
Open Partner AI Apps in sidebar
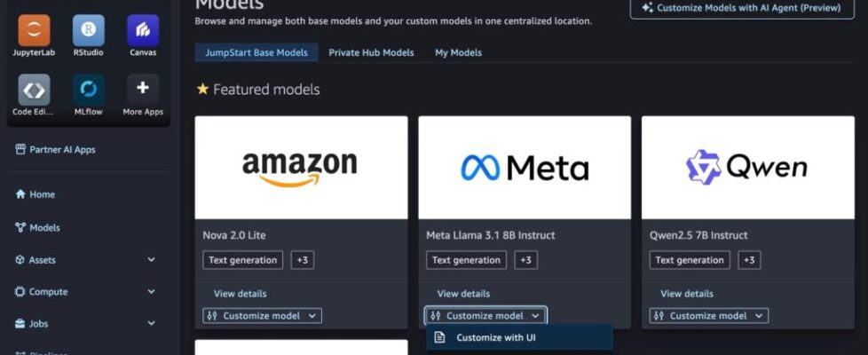[x=61, y=150]
